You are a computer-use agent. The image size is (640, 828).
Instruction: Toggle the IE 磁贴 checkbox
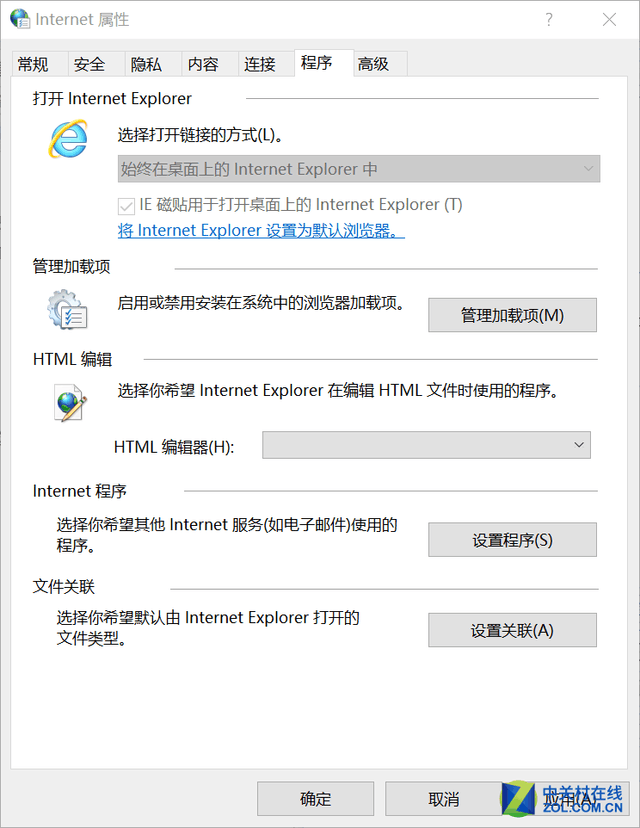(126, 205)
